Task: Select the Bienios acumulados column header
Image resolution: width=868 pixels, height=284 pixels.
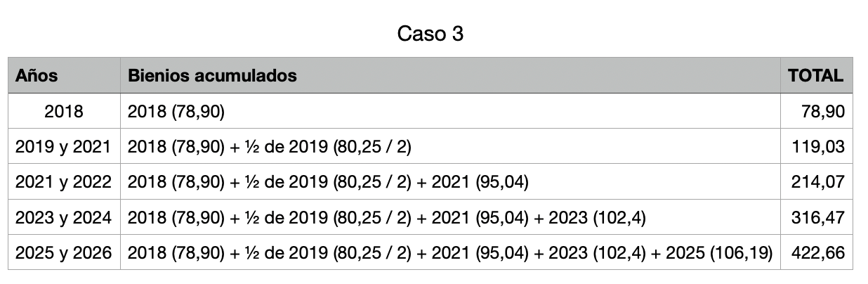Action: click(212, 76)
